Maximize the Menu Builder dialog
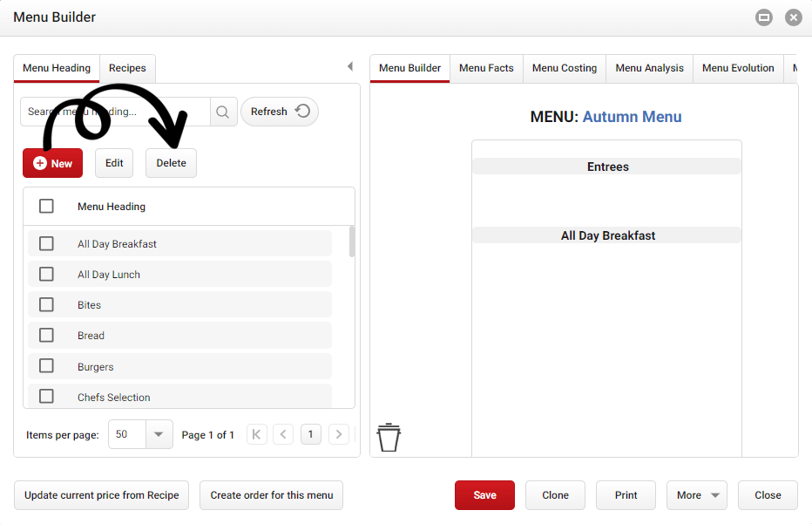This screenshot has height=524, width=812. tap(764, 17)
